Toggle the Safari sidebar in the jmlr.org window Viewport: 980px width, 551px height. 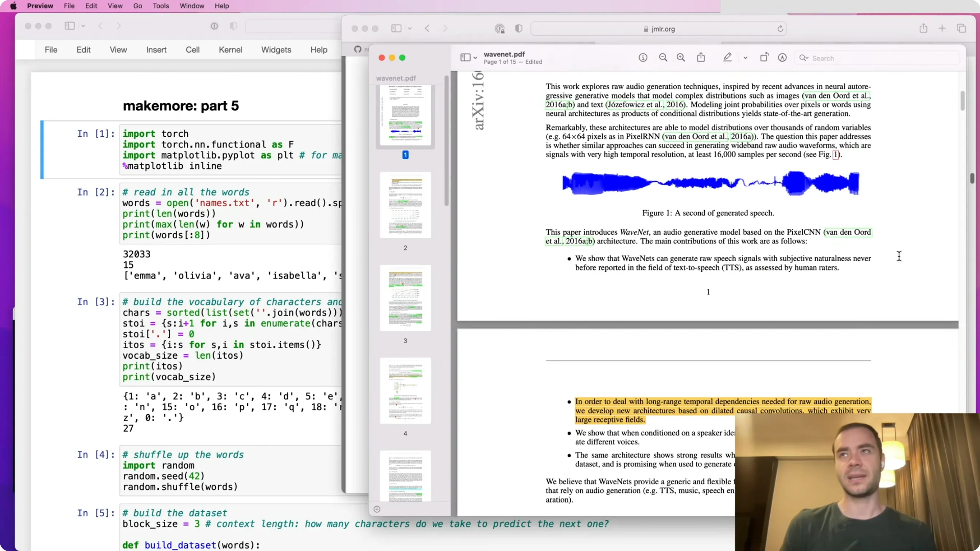[x=396, y=28]
